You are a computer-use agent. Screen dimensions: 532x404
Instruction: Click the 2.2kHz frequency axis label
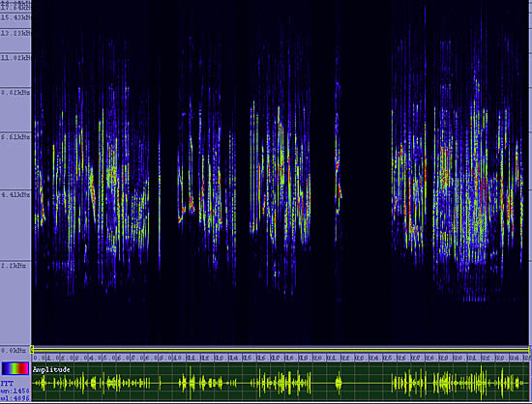tap(14, 266)
